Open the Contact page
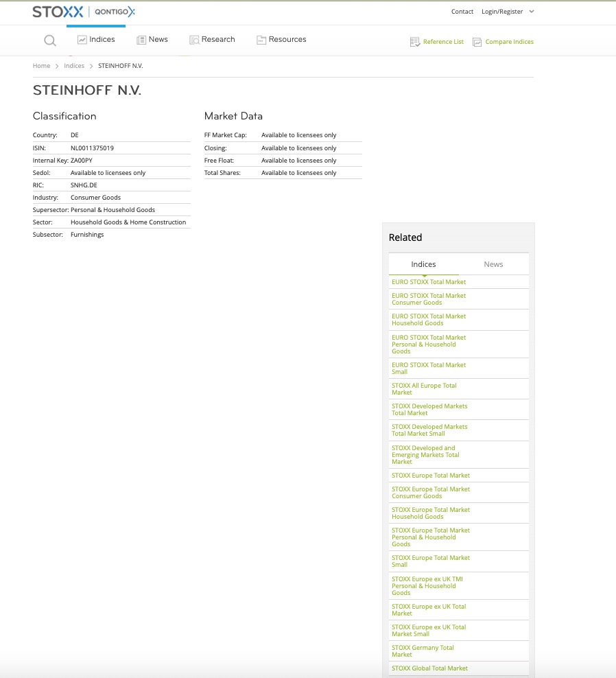The width and height of the screenshot is (616, 678). 462,11
